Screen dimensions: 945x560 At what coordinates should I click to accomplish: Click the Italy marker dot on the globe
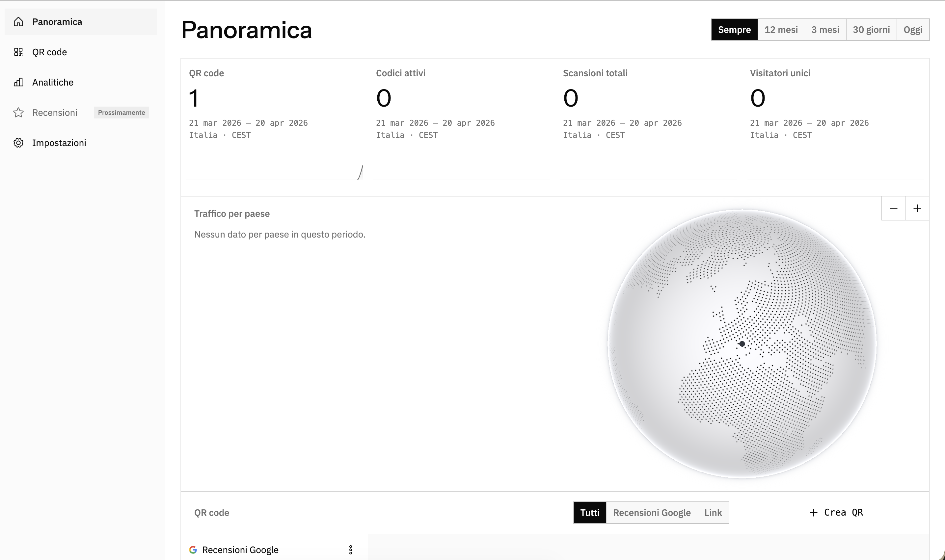coord(742,344)
